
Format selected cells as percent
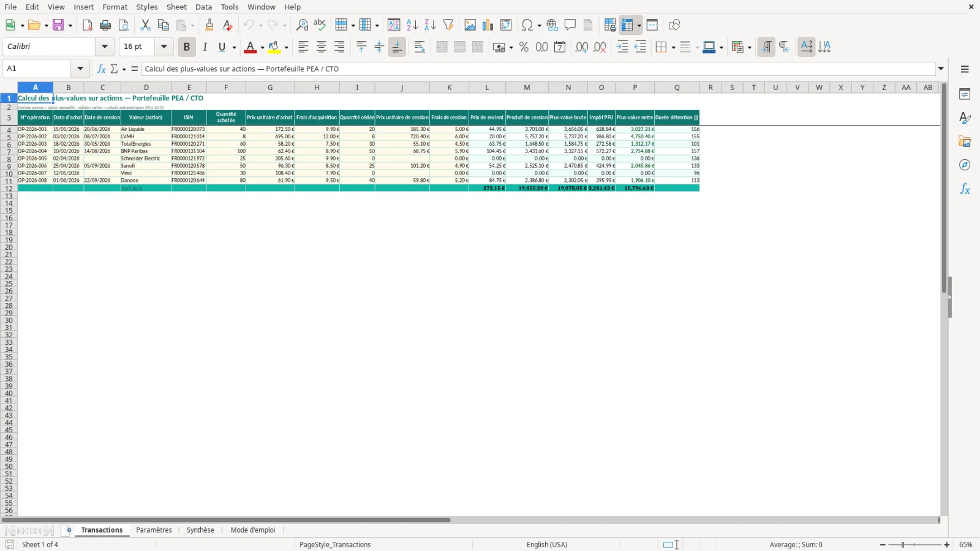pyautogui.click(x=524, y=47)
